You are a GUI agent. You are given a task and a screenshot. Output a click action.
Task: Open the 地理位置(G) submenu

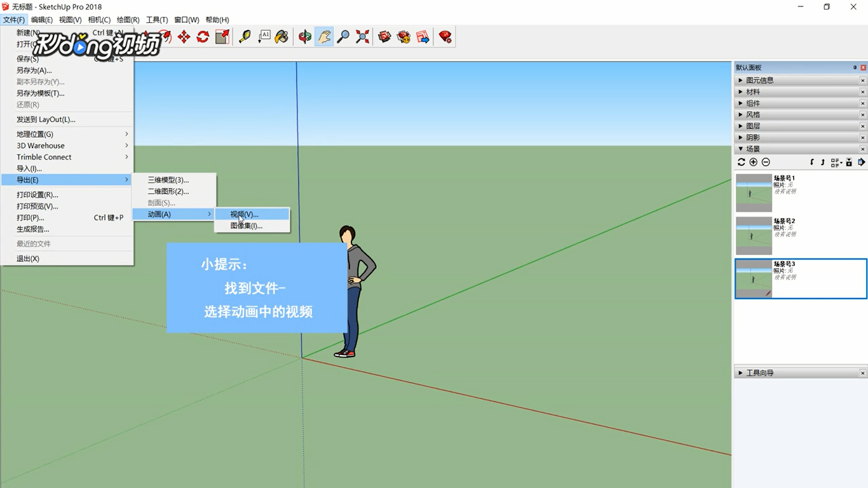(x=67, y=134)
